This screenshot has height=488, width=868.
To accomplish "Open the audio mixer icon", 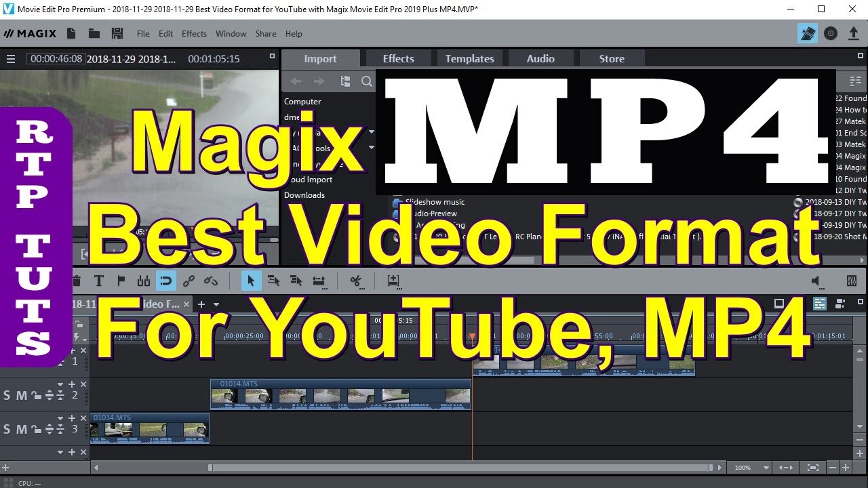I will (852, 281).
